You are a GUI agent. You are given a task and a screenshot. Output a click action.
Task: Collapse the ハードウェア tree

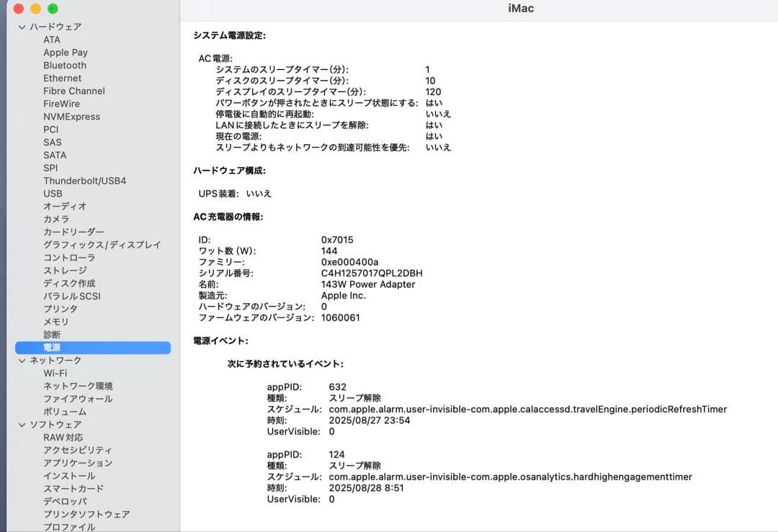(x=22, y=27)
